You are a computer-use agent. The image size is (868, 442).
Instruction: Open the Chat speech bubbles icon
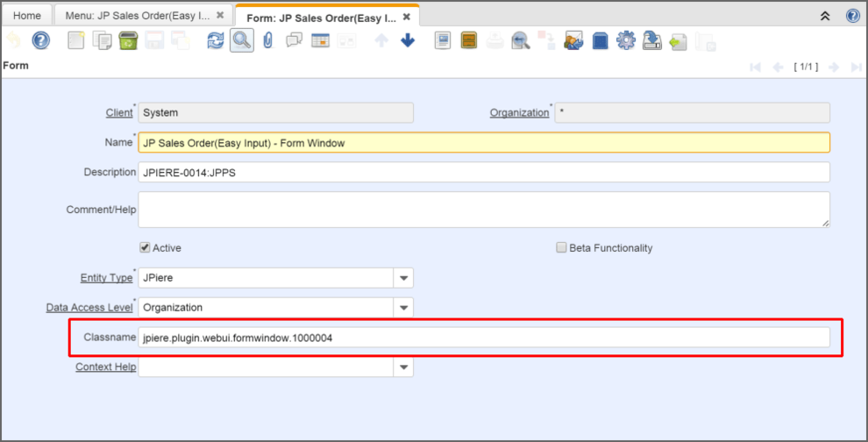click(295, 40)
